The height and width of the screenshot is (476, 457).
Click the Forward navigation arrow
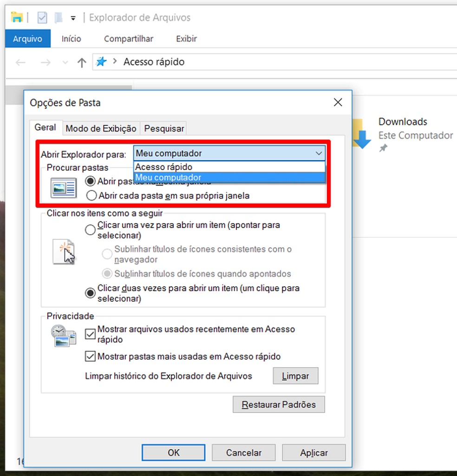click(x=46, y=63)
